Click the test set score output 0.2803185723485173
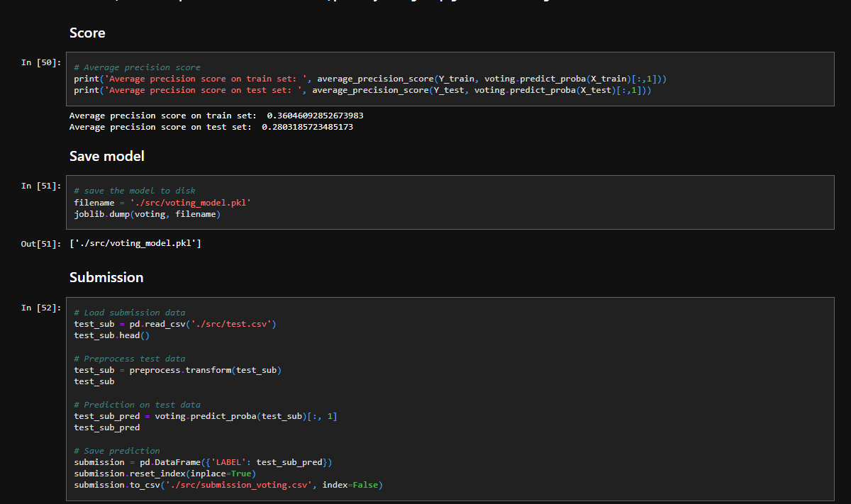Viewport: 851px width, 504px height. click(x=307, y=127)
